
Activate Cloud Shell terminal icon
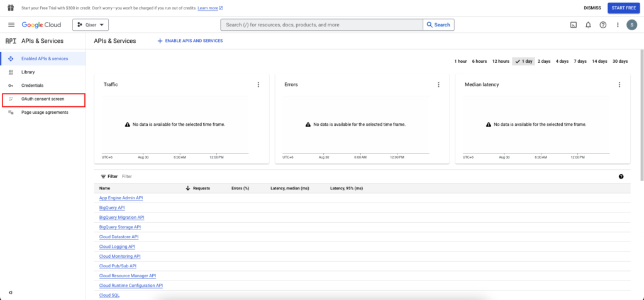574,25
